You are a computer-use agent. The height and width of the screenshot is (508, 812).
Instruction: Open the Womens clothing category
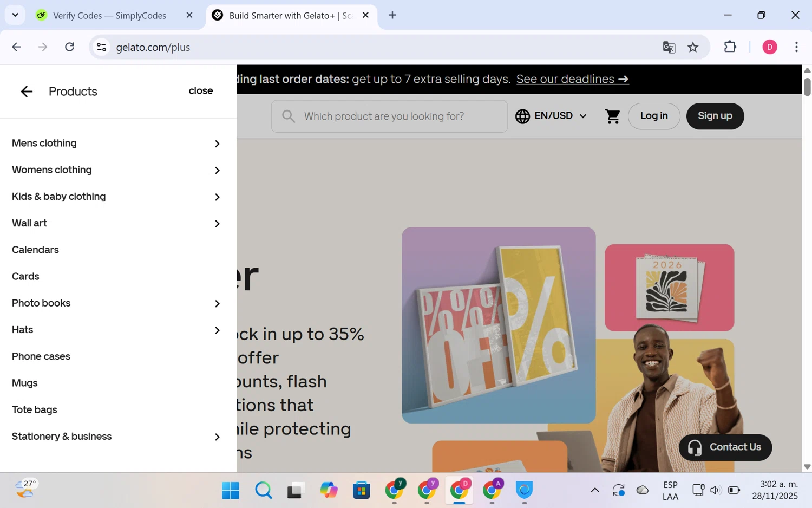pos(52,170)
